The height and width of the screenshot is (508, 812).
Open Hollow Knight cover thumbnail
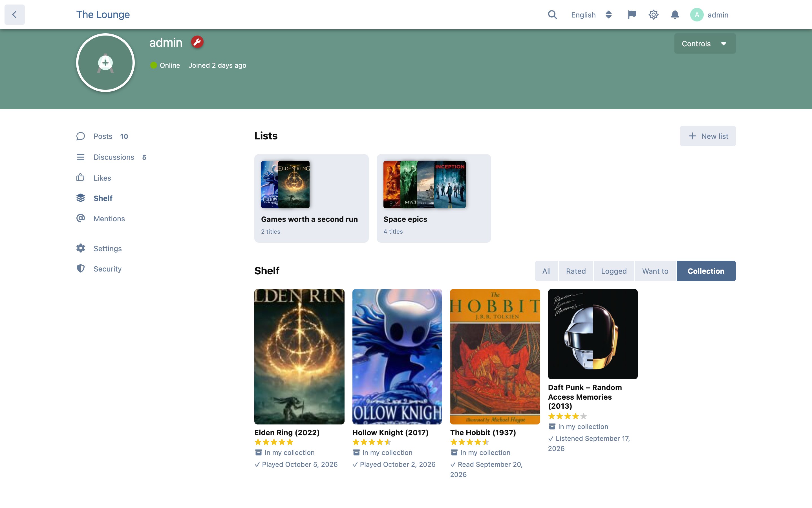point(397,356)
